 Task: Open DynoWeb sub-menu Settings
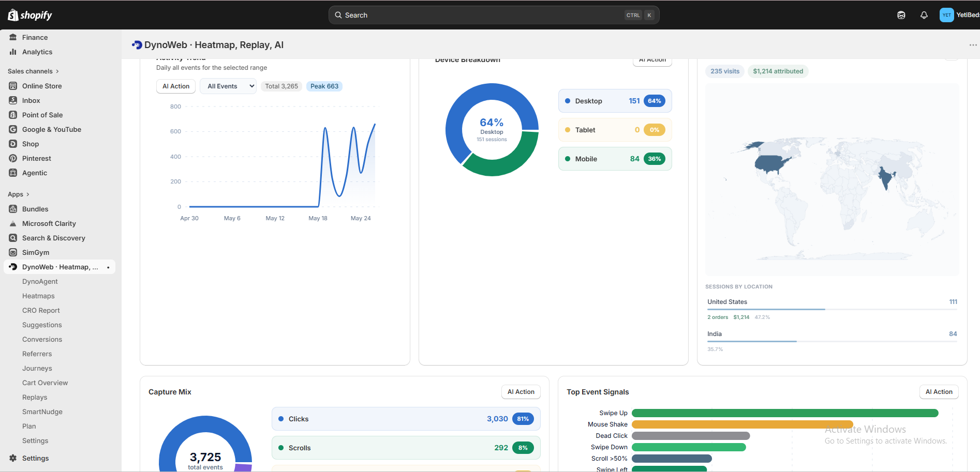click(x=35, y=440)
